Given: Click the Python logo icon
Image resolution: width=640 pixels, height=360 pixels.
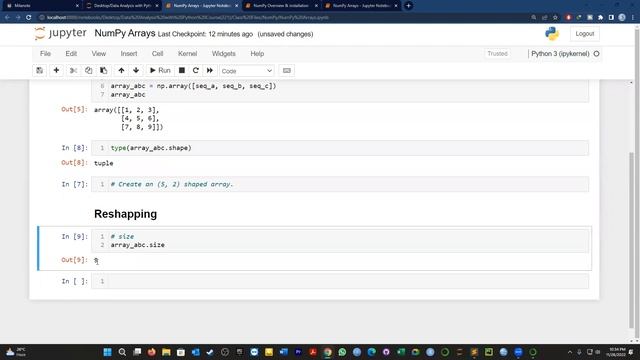Looking at the screenshot, I should (552, 33).
